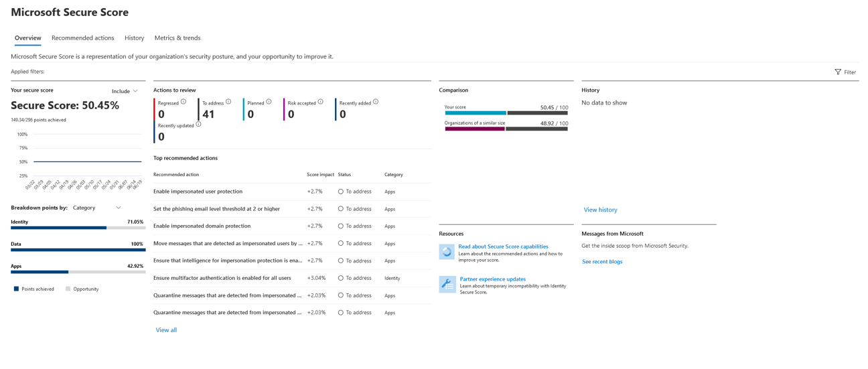Click the info icon next to Regressed
Screen dimensions: 868x369
[x=184, y=102]
